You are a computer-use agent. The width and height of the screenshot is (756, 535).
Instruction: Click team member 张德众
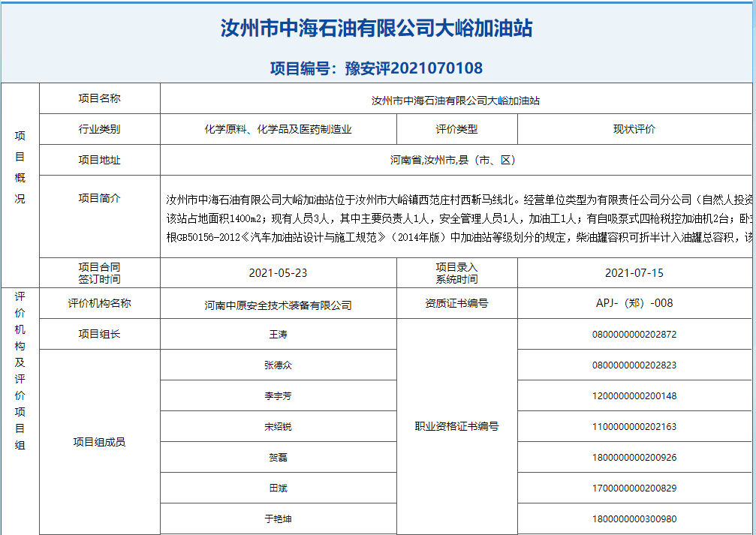tap(278, 365)
